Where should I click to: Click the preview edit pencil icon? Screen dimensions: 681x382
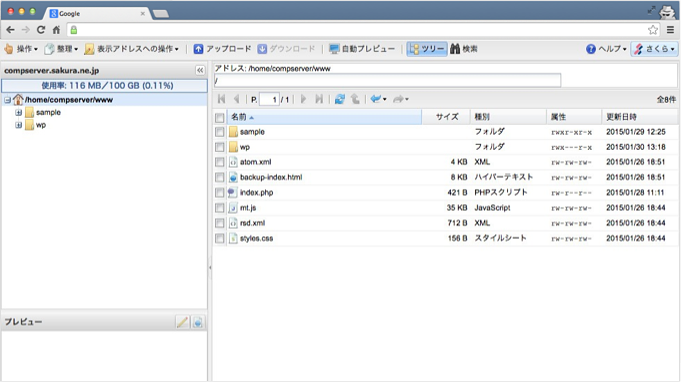(182, 322)
